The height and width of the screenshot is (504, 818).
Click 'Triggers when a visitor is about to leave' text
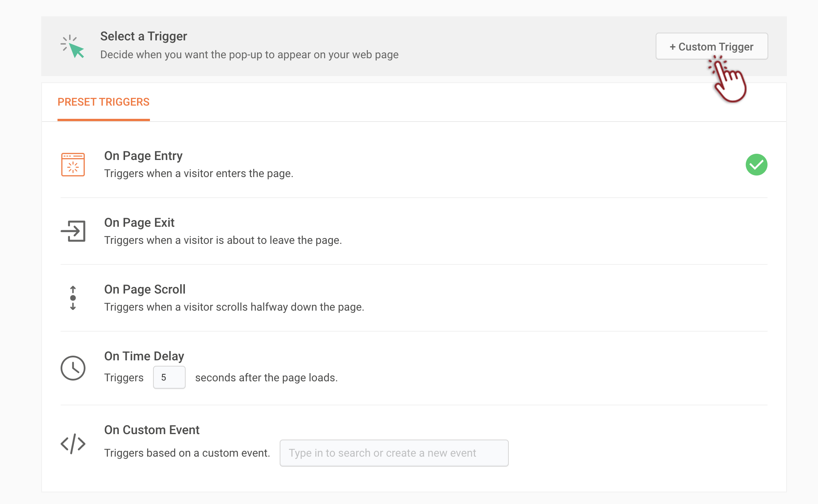223,240
